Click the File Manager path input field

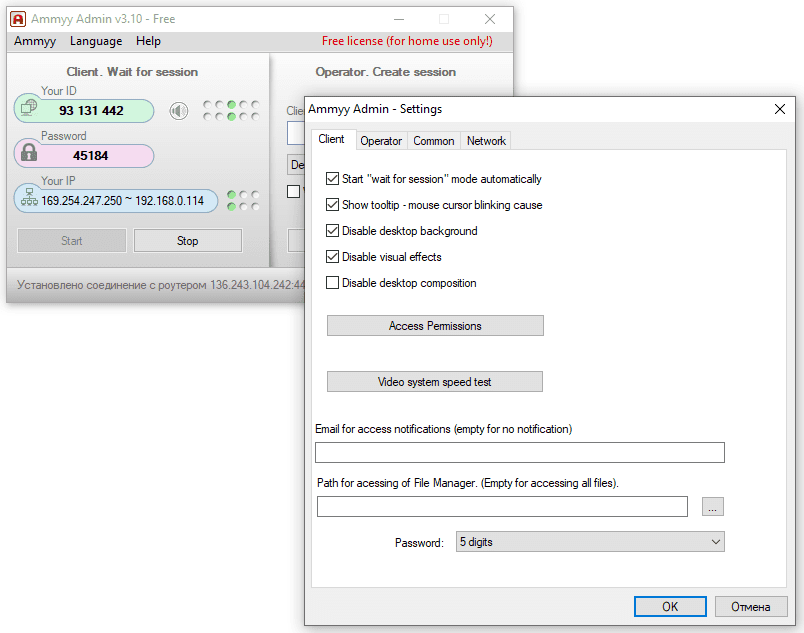[502, 506]
